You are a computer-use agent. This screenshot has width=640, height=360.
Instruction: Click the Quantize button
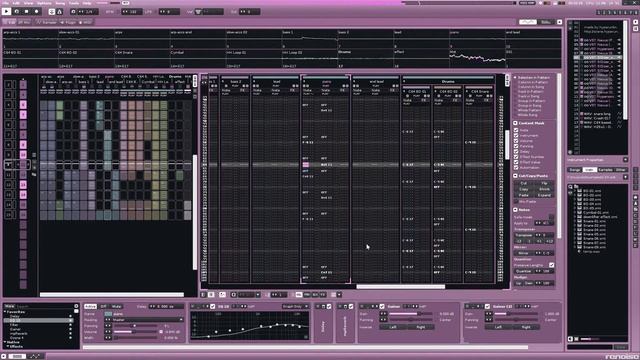524,271
